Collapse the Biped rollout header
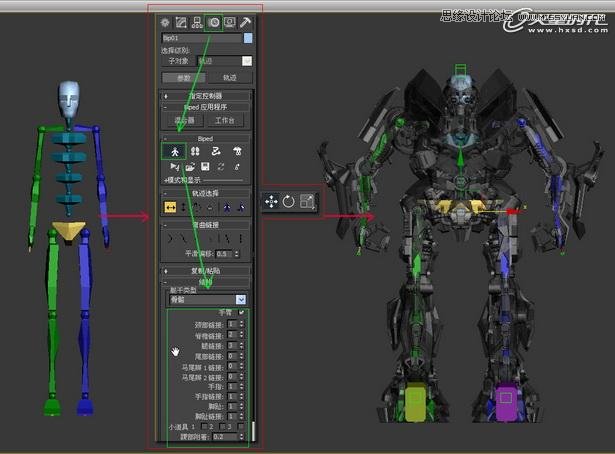Screen dimensions: 615x454 [x=206, y=138]
